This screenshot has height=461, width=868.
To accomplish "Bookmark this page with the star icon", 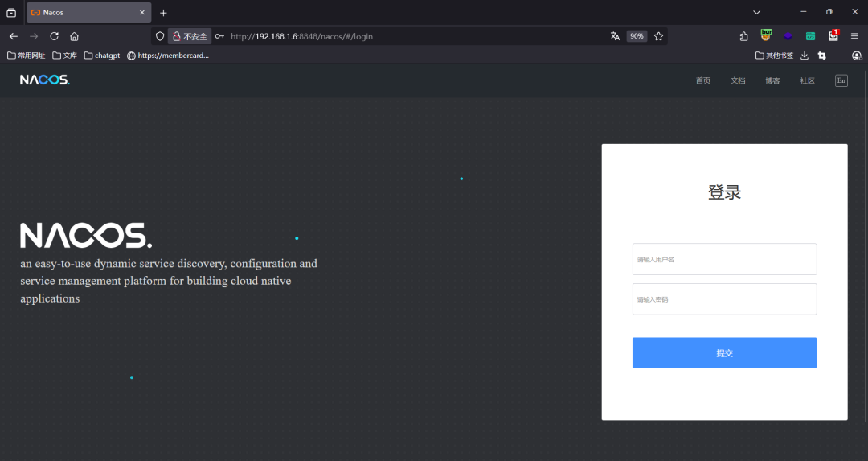I will (x=659, y=36).
